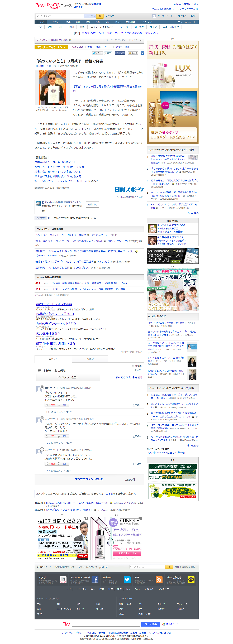Viewport: 233px width, 644px height.
Task: Open the Yahoo!ニュース 公式アプリ banner
Action: coord(173,256)
